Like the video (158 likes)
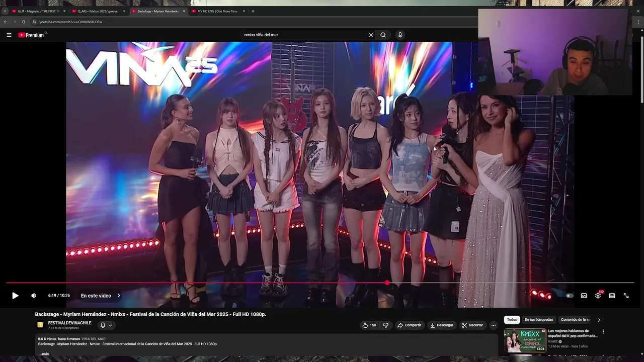This screenshot has width=644, height=362. [x=369, y=325]
